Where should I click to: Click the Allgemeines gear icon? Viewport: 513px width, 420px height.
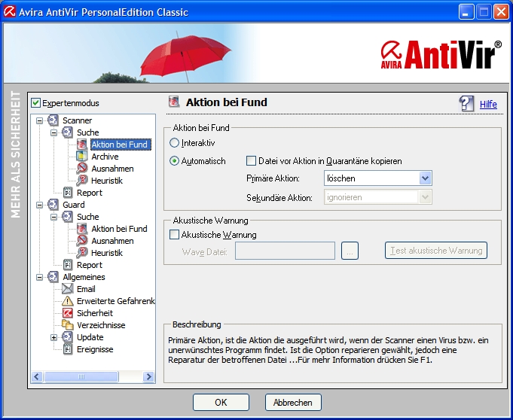53,277
